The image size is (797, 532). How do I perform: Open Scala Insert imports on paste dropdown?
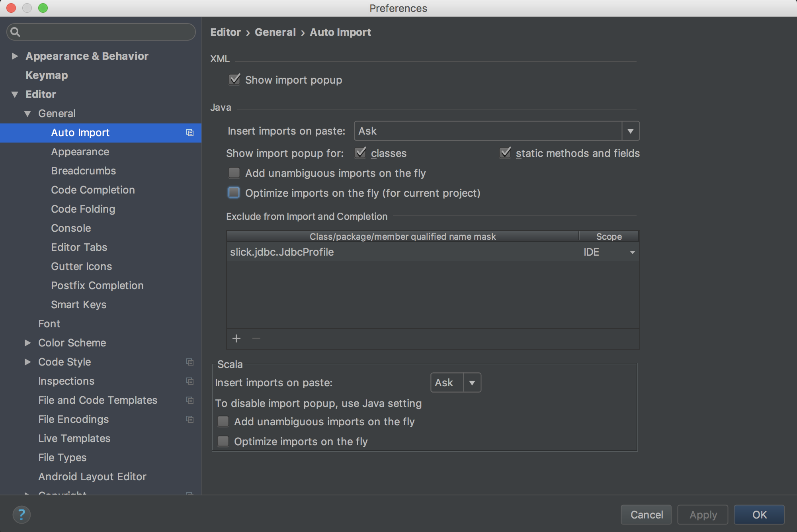472,383
